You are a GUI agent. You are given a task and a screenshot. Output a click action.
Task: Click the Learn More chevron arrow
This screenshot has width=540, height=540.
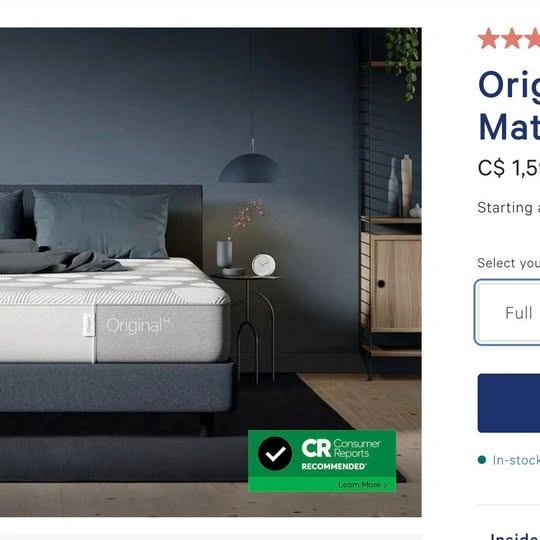pyautogui.click(x=385, y=485)
